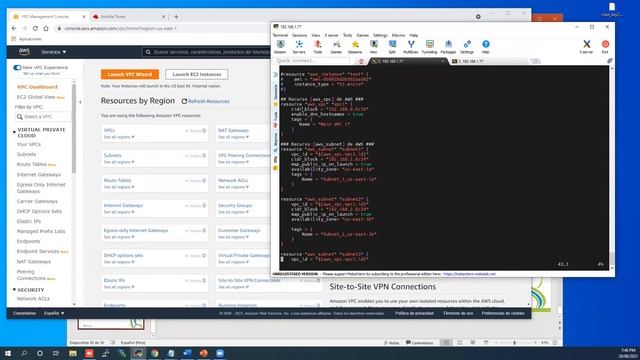Screen dimensions: 640x360
Task: Click the Windows Start button
Action: click(x=7, y=353)
